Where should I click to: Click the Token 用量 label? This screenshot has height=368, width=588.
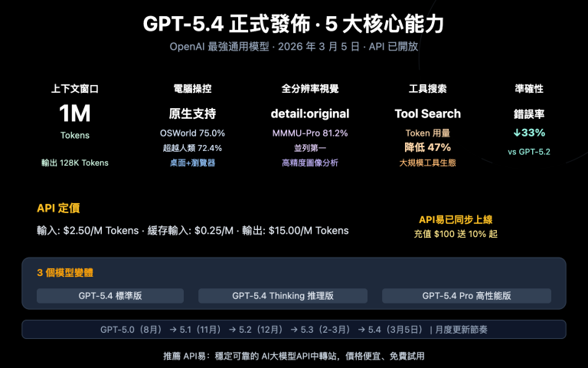[427, 133]
